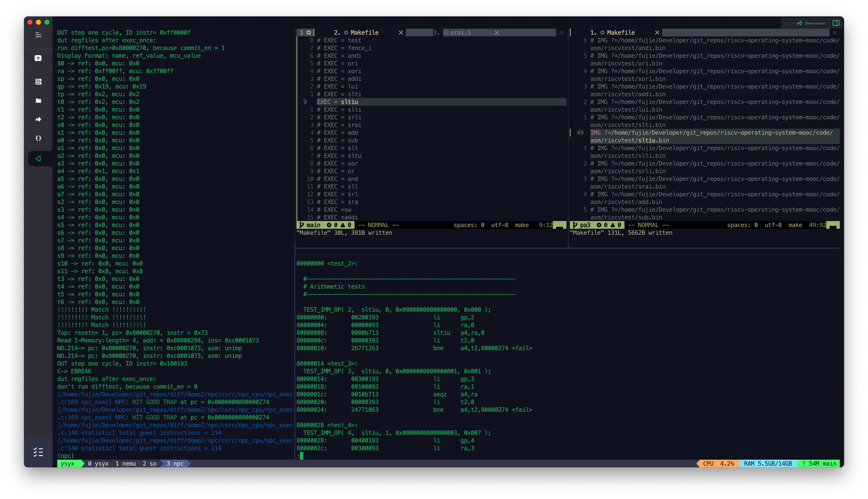Click the '49:92' cursor position in statusline
The height and width of the screenshot is (499, 868).
pos(817,225)
